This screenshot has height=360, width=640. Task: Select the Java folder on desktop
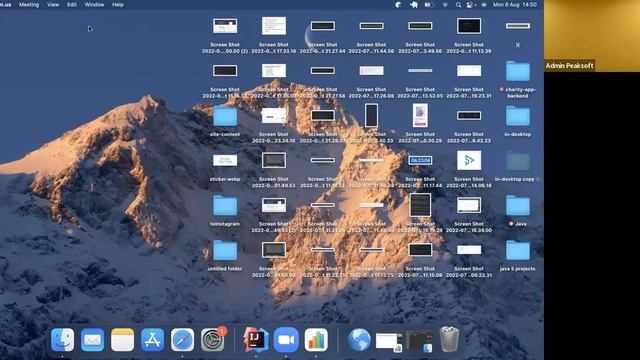click(x=518, y=205)
